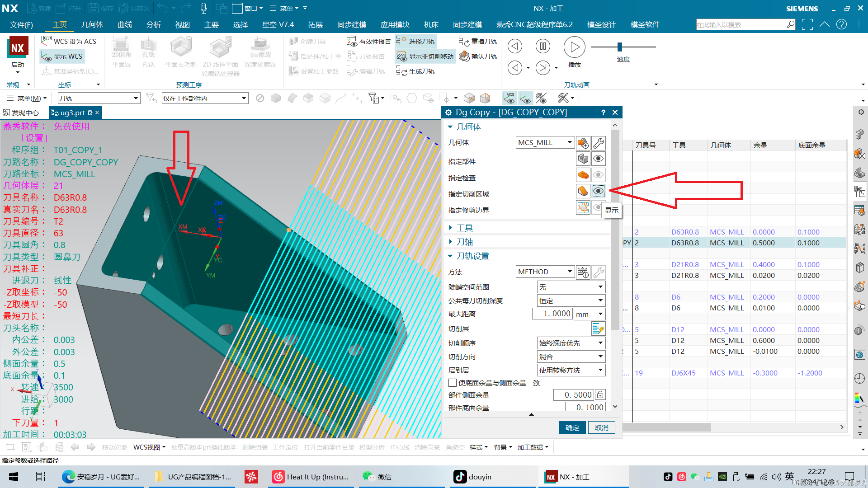The width and height of the screenshot is (868, 488).
Task: Click 确定 button to confirm operation
Action: point(572,427)
